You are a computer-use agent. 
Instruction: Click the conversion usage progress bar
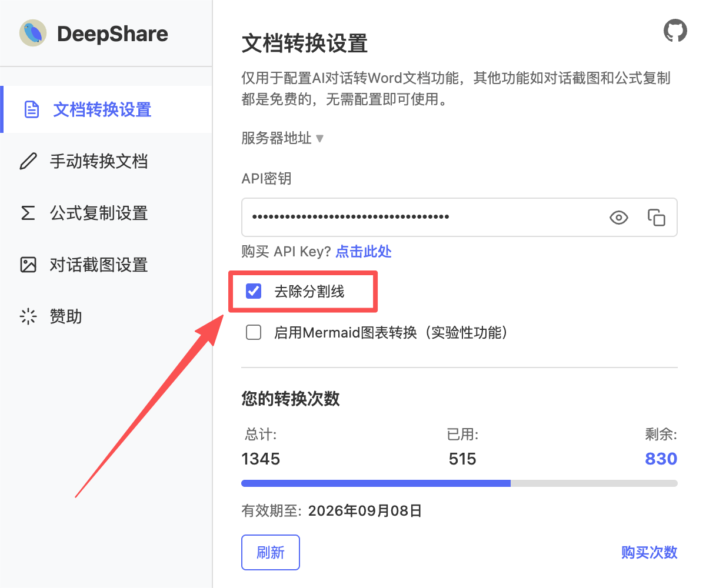coord(459,483)
